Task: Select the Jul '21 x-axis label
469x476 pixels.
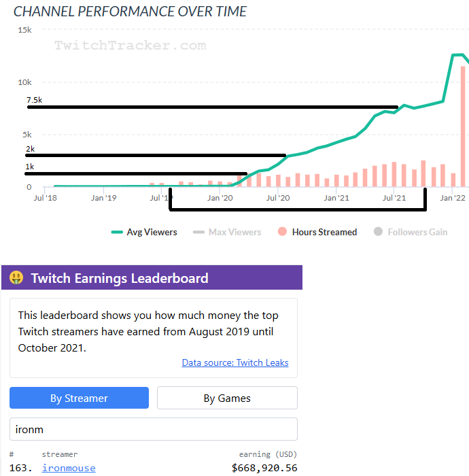Action: pos(394,198)
